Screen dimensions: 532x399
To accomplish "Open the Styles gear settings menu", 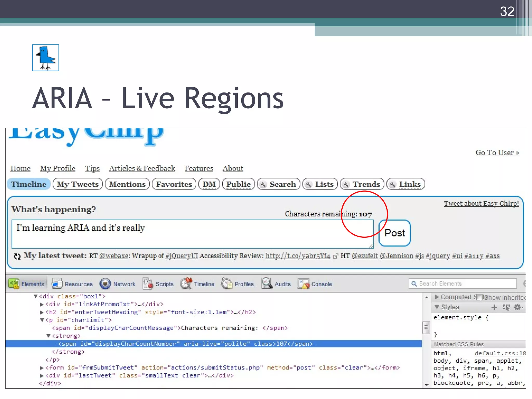I will coord(518,307).
